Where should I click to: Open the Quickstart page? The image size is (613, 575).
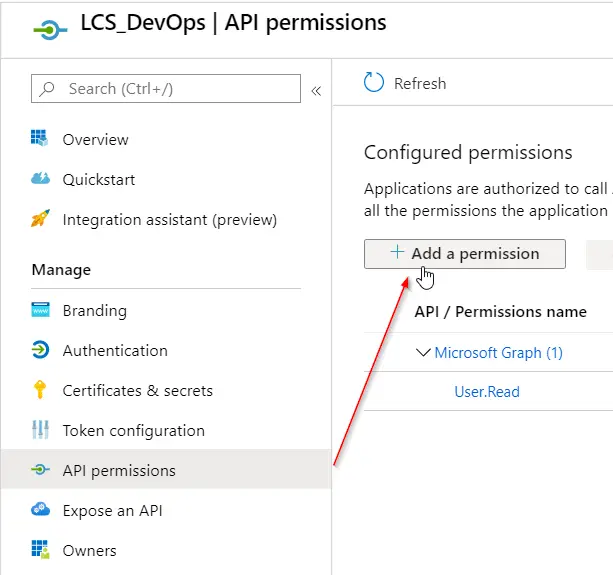(x=99, y=180)
